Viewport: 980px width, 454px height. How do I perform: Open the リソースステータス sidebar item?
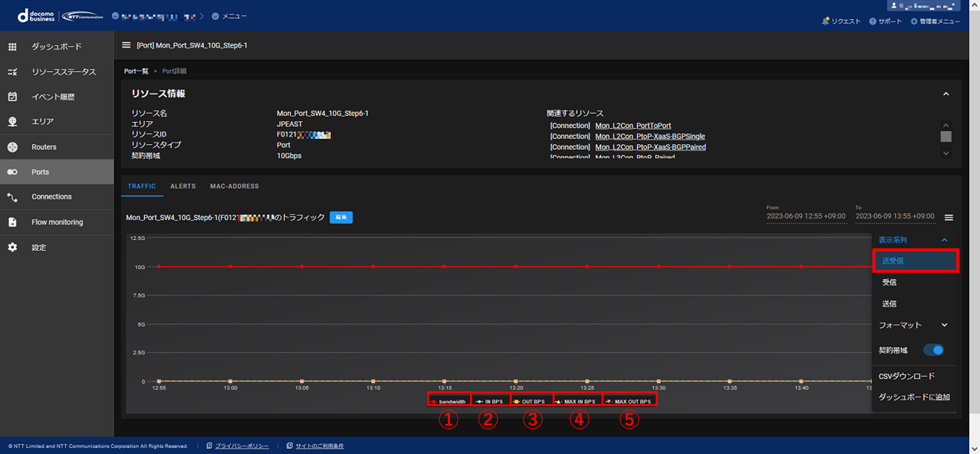[57, 72]
